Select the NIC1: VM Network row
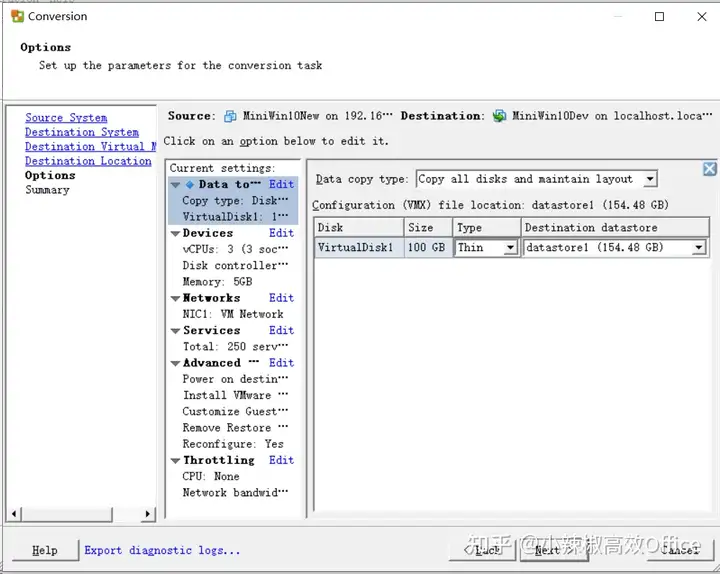Viewport: 720px width, 574px height. 233,315
